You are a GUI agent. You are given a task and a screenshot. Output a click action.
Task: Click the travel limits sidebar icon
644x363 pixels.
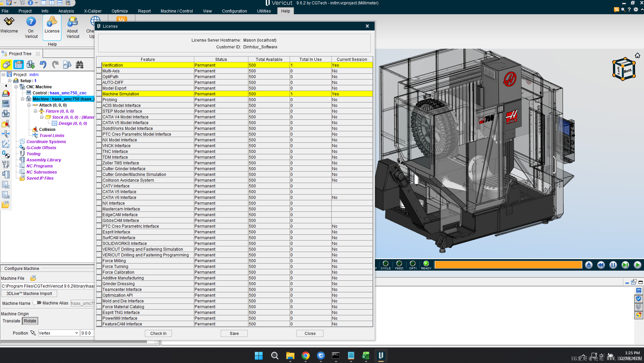tap(6, 134)
